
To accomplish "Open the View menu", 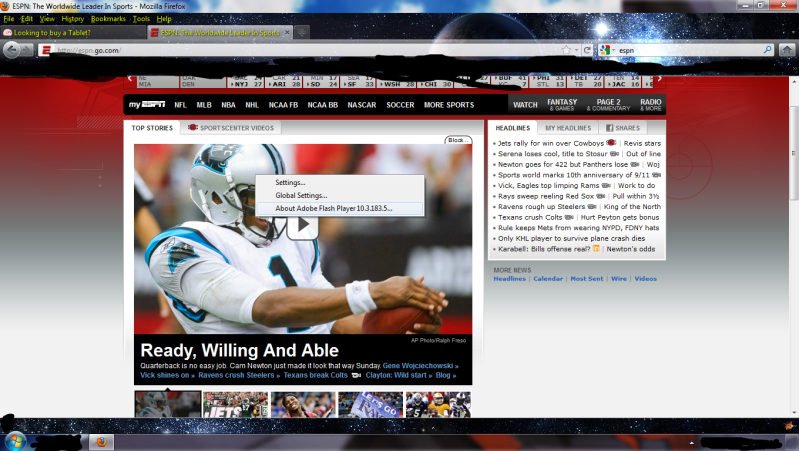I will (47, 19).
